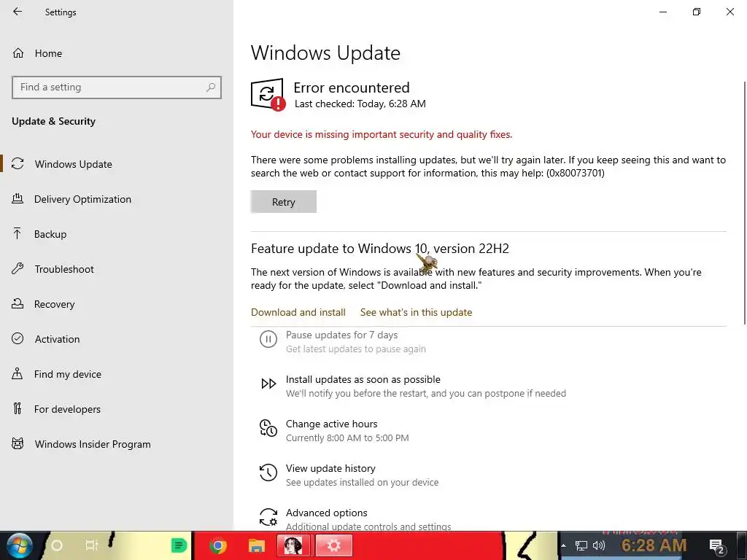Open the Activation page

[57, 339]
